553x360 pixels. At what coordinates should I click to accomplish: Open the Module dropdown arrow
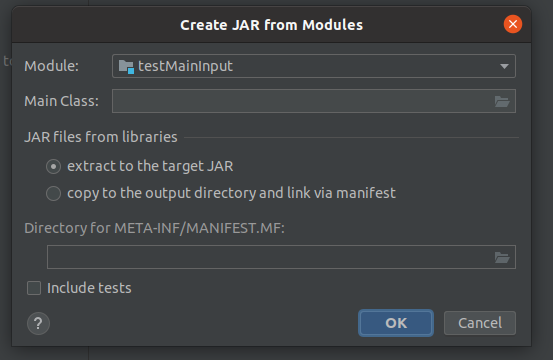click(504, 66)
